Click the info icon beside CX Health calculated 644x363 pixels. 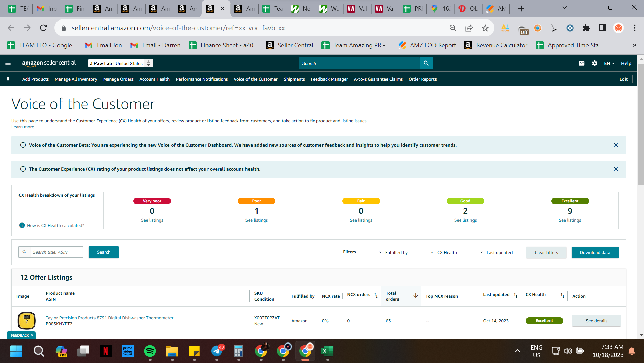point(22,225)
